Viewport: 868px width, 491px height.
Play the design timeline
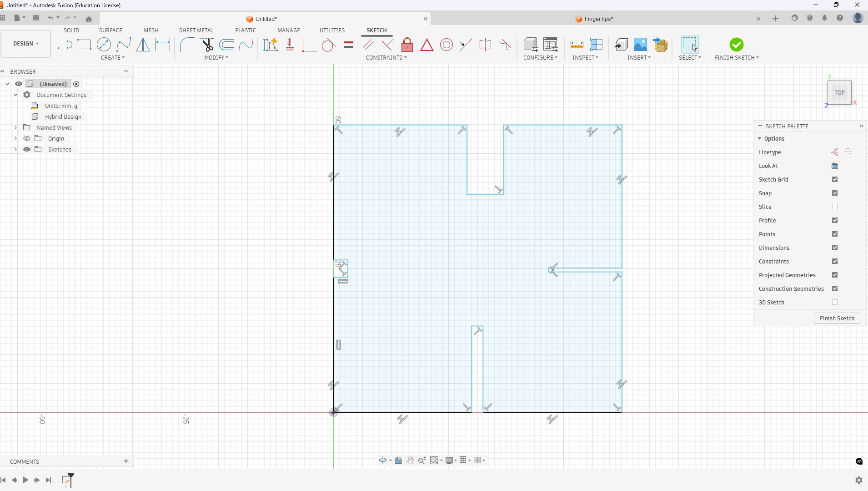click(x=25, y=480)
